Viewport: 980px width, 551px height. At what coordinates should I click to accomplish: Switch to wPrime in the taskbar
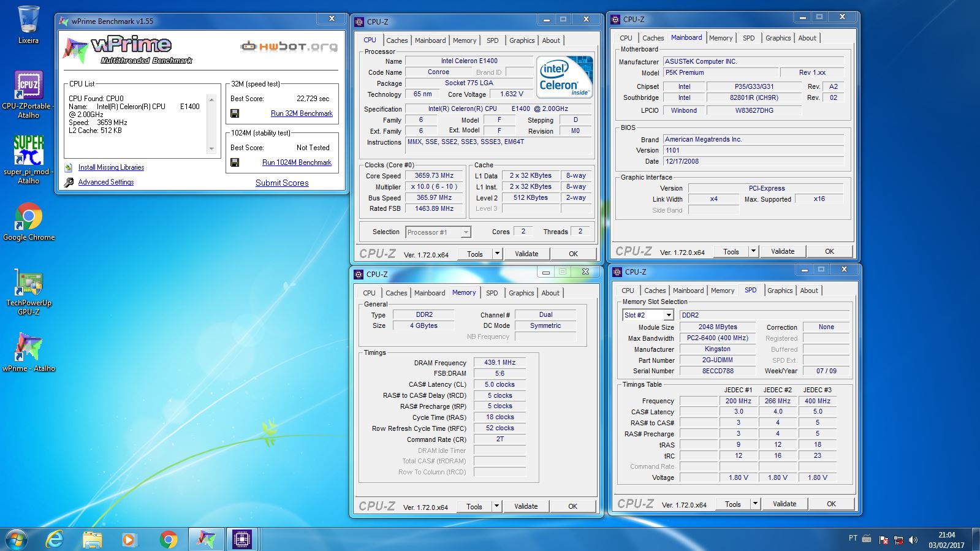[206, 539]
